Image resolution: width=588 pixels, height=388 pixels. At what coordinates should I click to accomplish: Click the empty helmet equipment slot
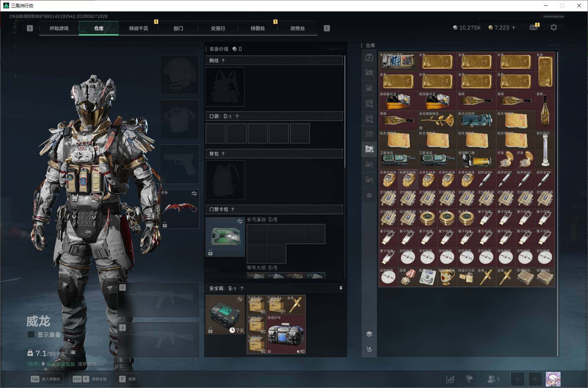click(x=179, y=74)
